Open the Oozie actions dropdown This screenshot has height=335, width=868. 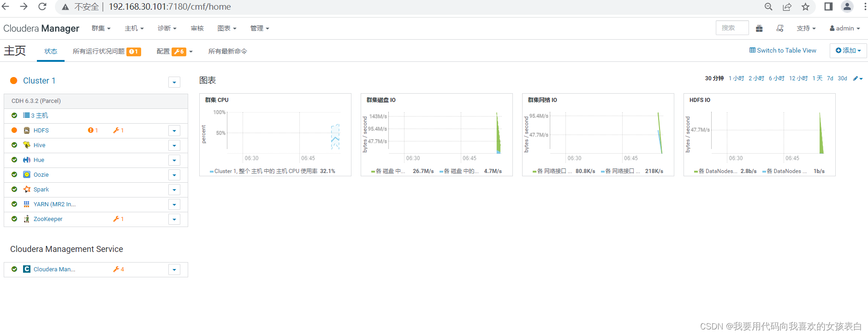point(174,175)
